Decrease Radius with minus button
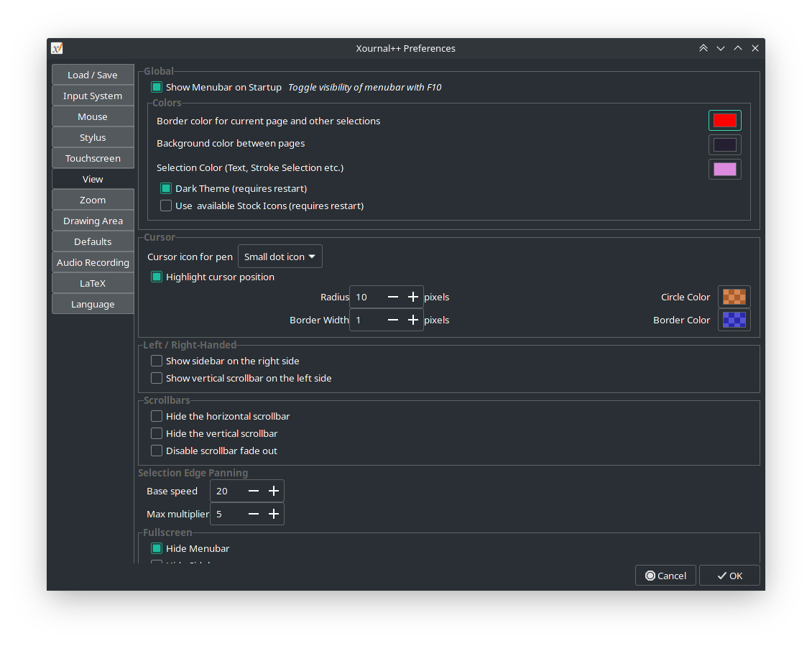Viewport: 812px width, 646px height. coord(393,297)
